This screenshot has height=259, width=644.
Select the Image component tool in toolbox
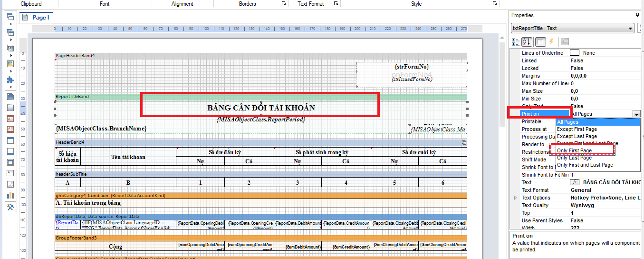10,184
